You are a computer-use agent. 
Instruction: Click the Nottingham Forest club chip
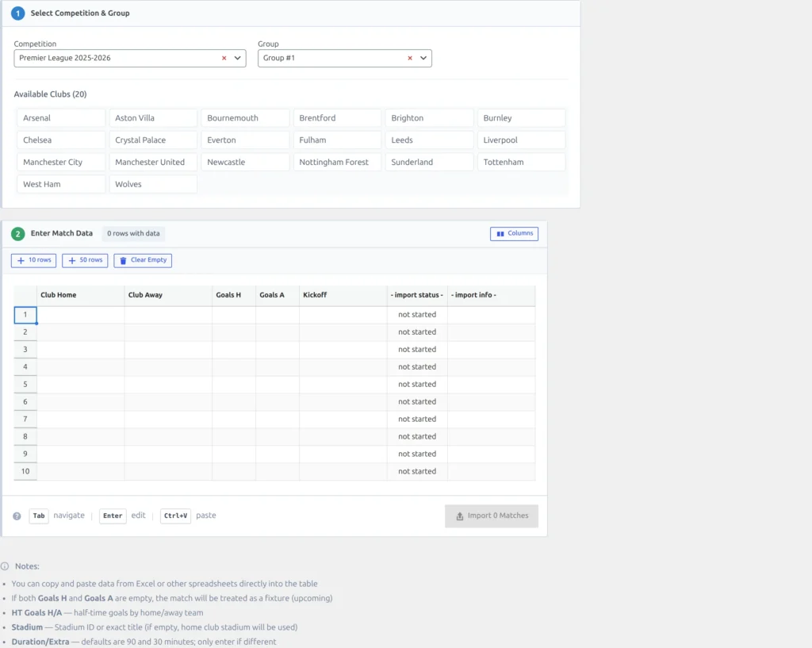338,162
